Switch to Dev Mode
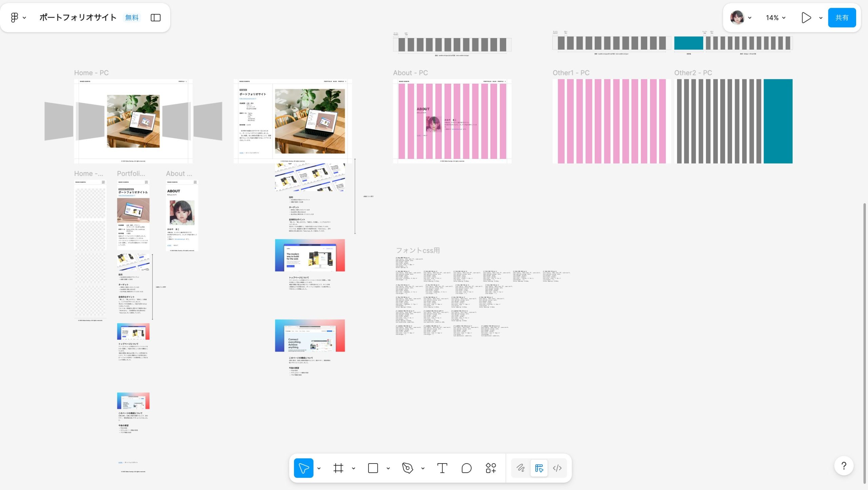Viewport: 868px width, 490px height. pyautogui.click(x=557, y=468)
